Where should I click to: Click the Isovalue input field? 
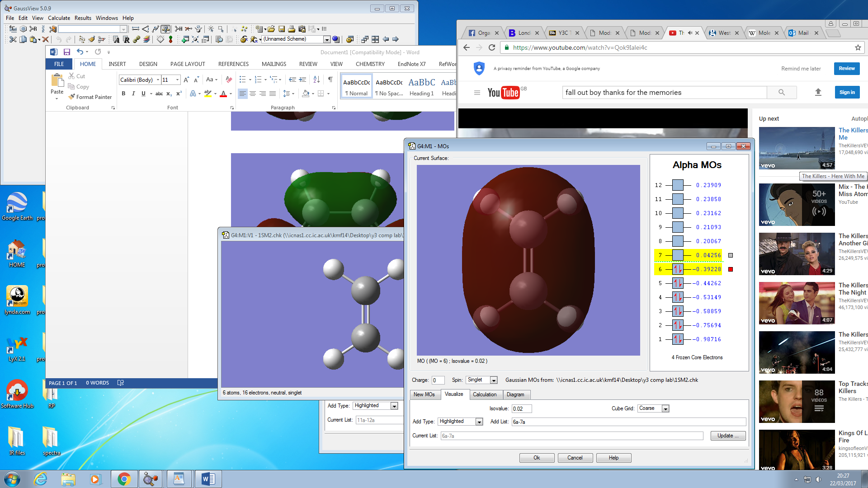[521, 408]
